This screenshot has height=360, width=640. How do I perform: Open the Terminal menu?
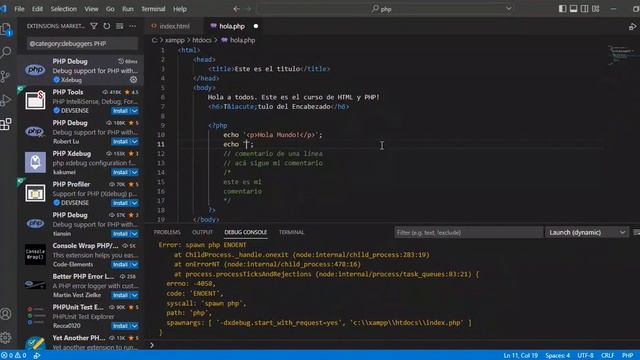(x=153, y=9)
